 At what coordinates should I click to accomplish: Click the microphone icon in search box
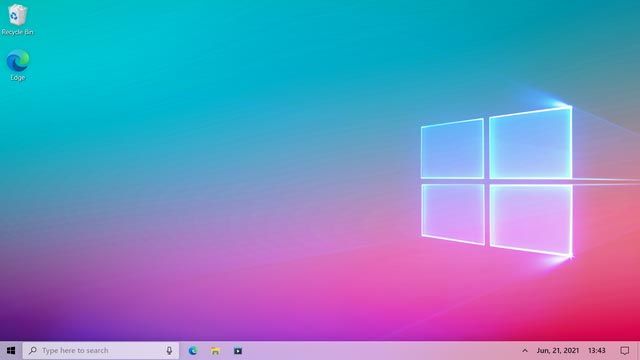coord(169,350)
